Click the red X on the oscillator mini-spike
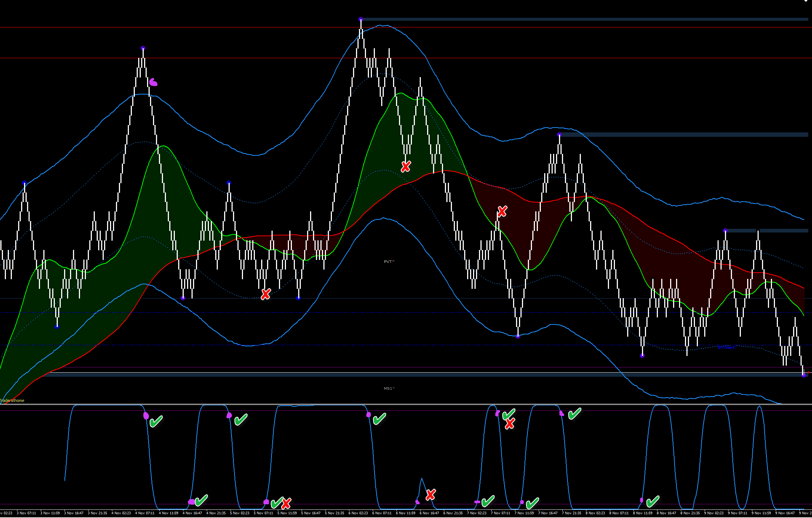 pyautogui.click(x=430, y=494)
